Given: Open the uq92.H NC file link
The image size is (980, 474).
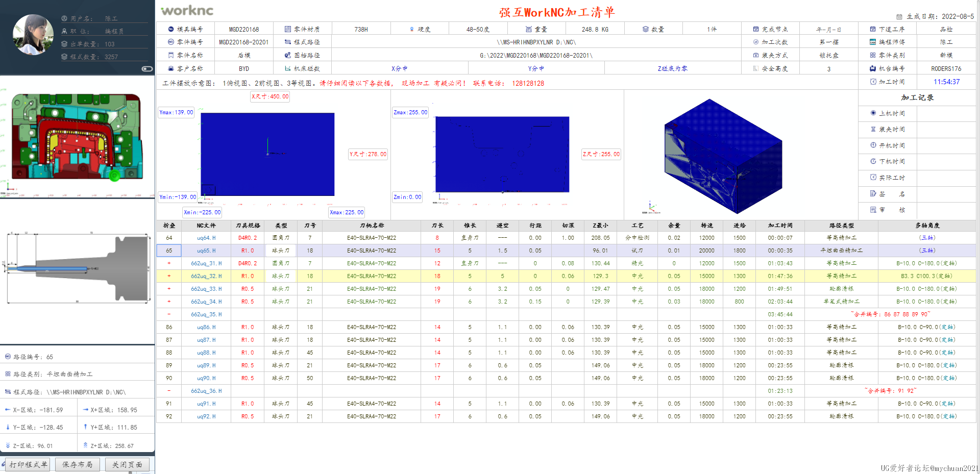Looking at the screenshot, I should pos(206,416).
